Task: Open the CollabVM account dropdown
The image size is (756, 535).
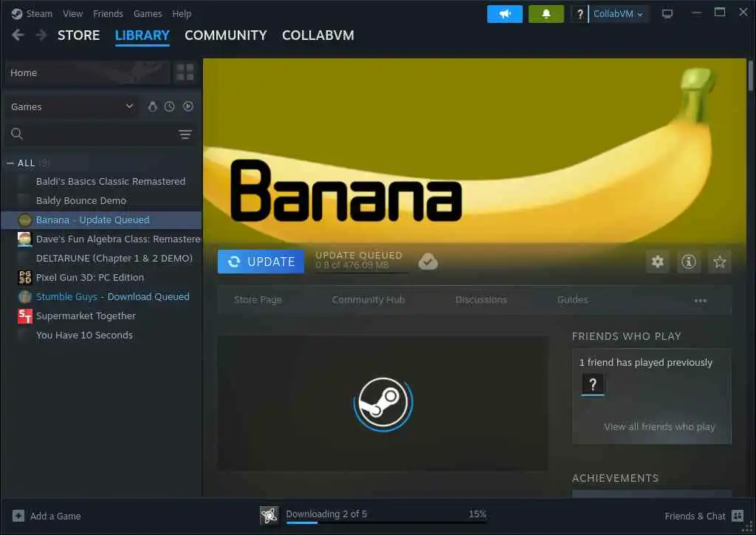Action: pos(618,14)
